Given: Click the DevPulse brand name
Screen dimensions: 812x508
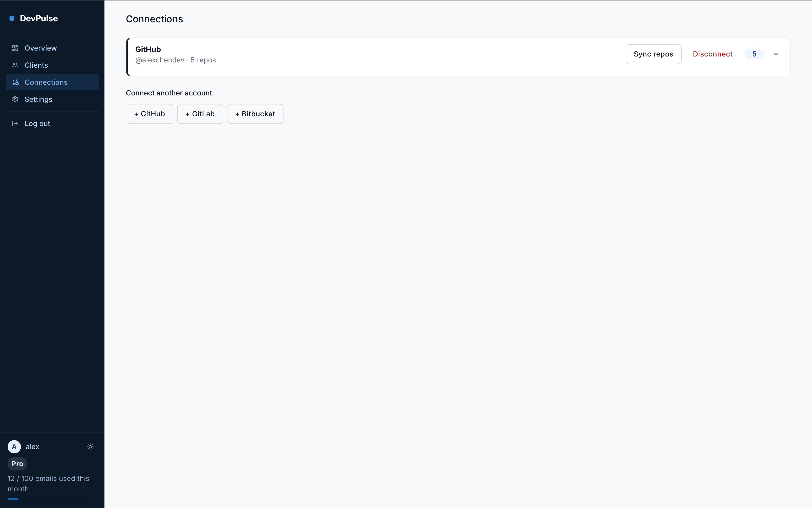Looking at the screenshot, I should (39, 19).
